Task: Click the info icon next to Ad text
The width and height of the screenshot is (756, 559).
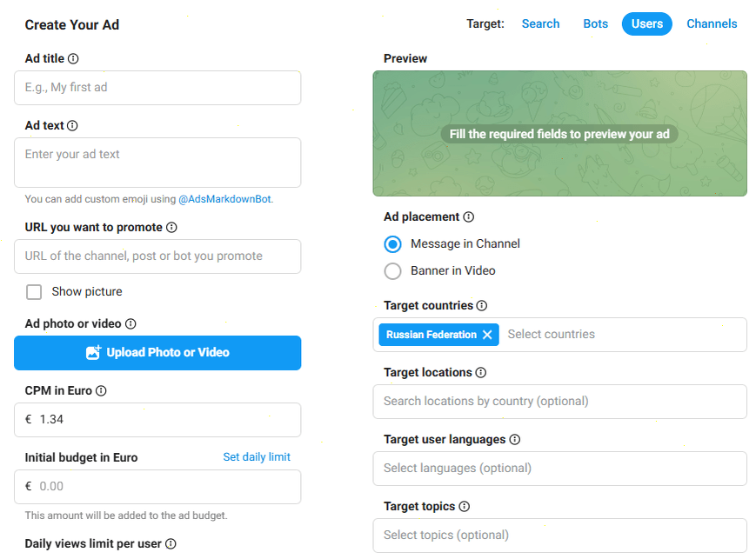Action: click(72, 126)
